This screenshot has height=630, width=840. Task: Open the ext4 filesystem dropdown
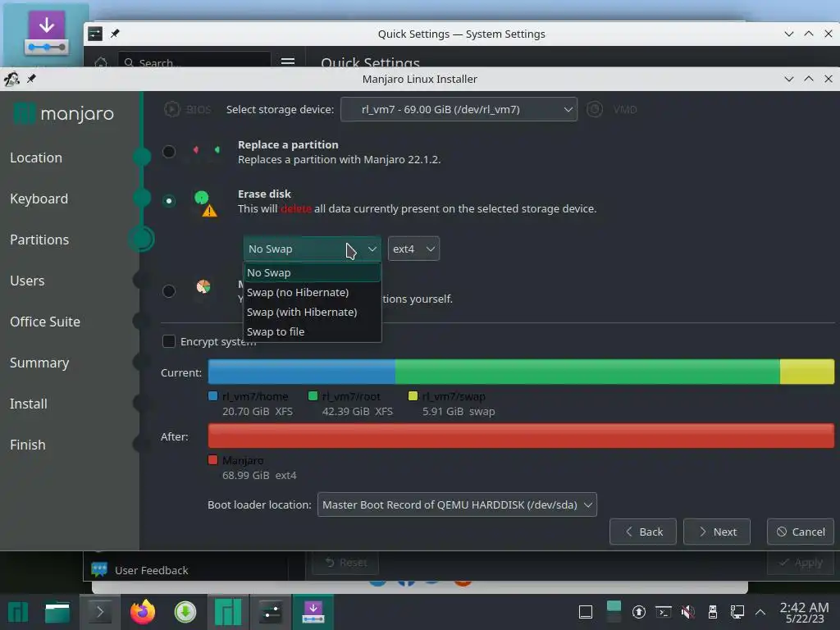pyautogui.click(x=413, y=249)
